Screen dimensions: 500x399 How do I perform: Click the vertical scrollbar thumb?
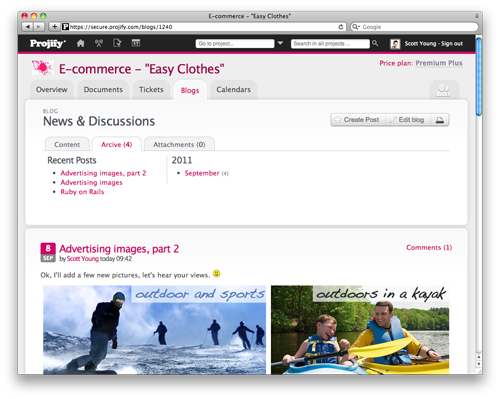click(479, 77)
